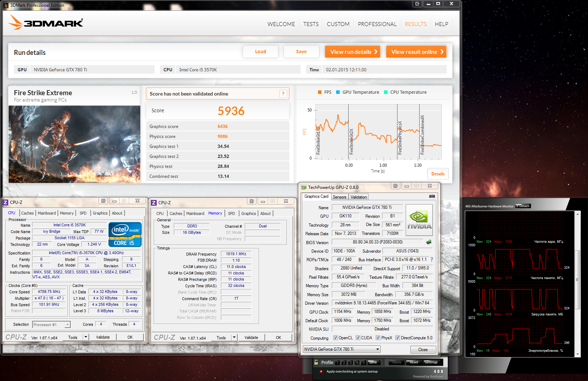Click the extra title bar button in CPU-Z Memory window
This screenshot has height=381, width=588.
[x=252, y=201]
